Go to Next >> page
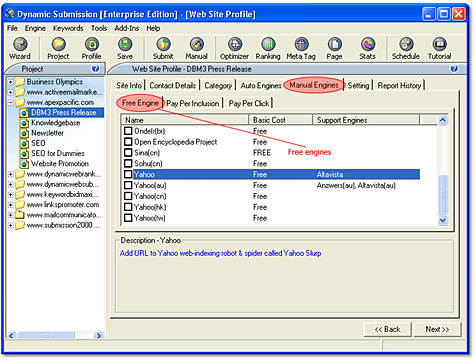 437,329
